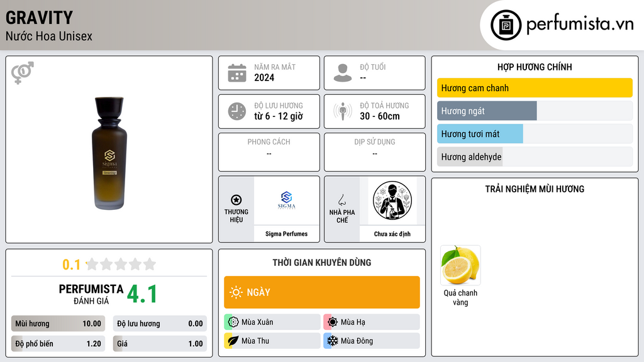Click the clock icon for longevity
Screen dimensions: 644x362
point(237,111)
